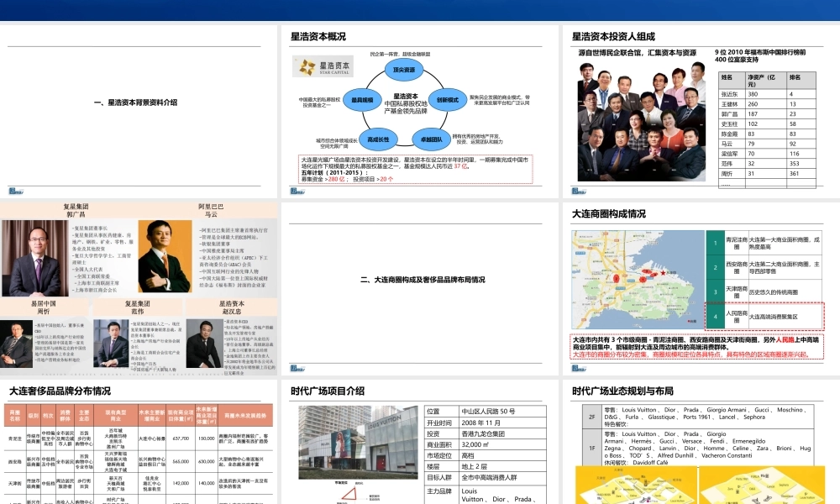The image size is (840, 504).
Task: Click the 顶尖资源 blue oval
Action: pyautogui.click(x=404, y=70)
